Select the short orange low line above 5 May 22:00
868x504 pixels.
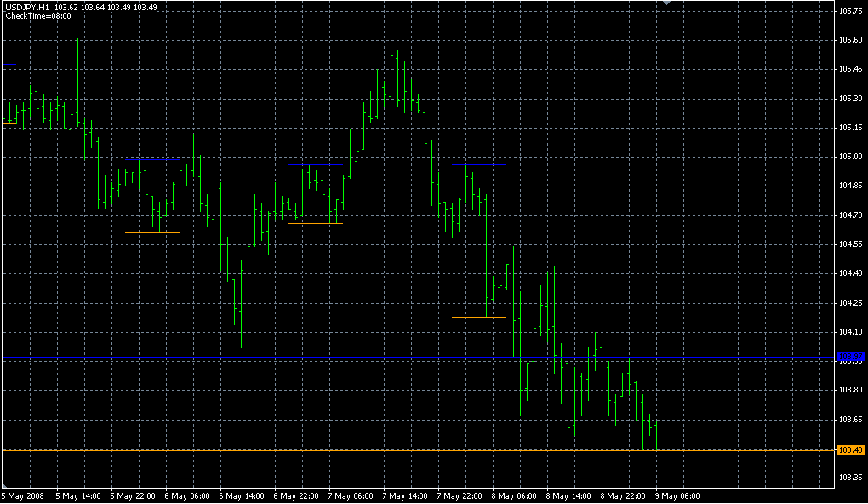click(152, 232)
